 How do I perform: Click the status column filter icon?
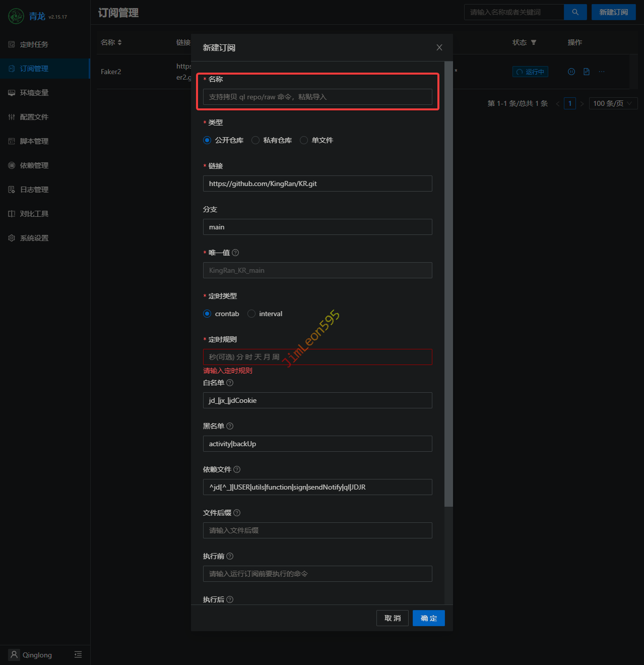pos(534,42)
